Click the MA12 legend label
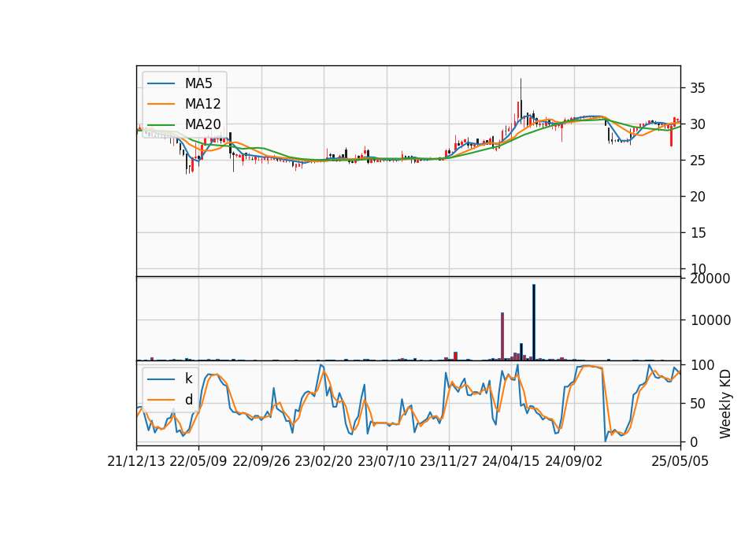This screenshot has height=543, width=756. point(202,104)
